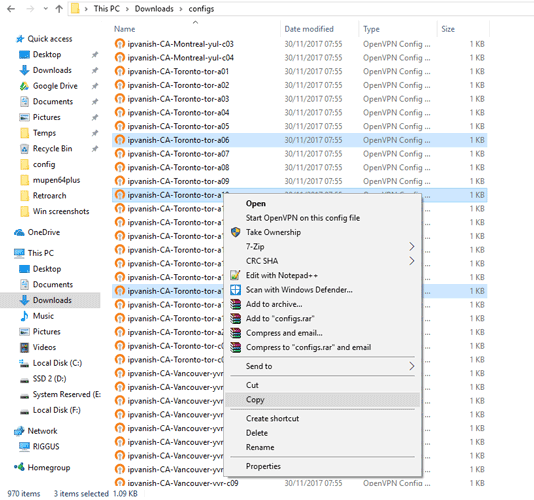Open Downloads under Quick access
The height and width of the screenshot is (500, 534).
[x=52, y=70]
